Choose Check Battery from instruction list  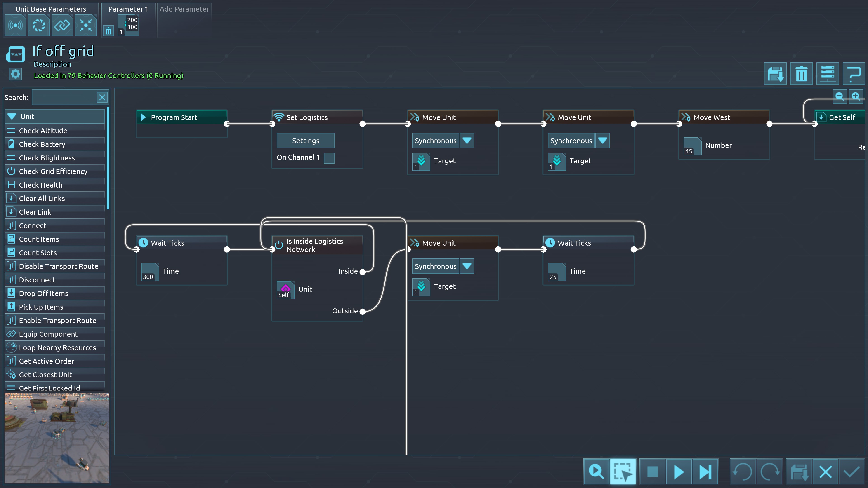point(42,144)
